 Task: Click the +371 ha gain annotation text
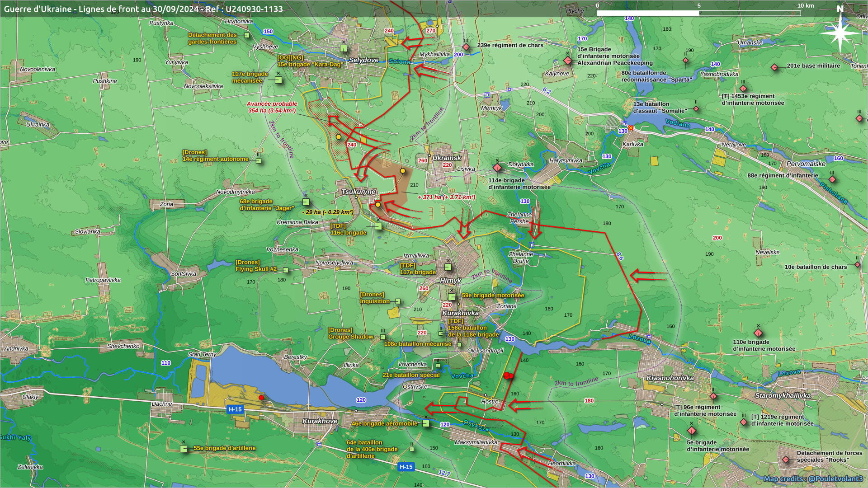tap(446, 197)
